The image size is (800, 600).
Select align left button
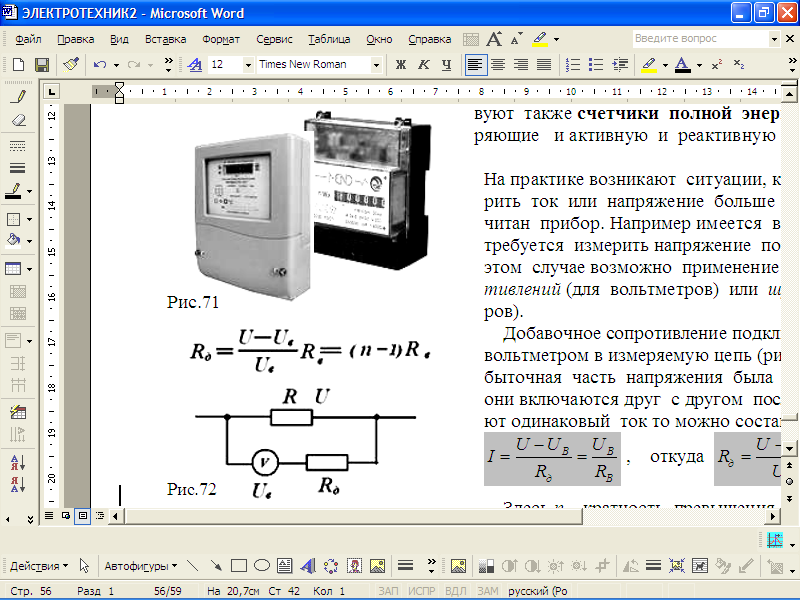(x=475, y=65)
